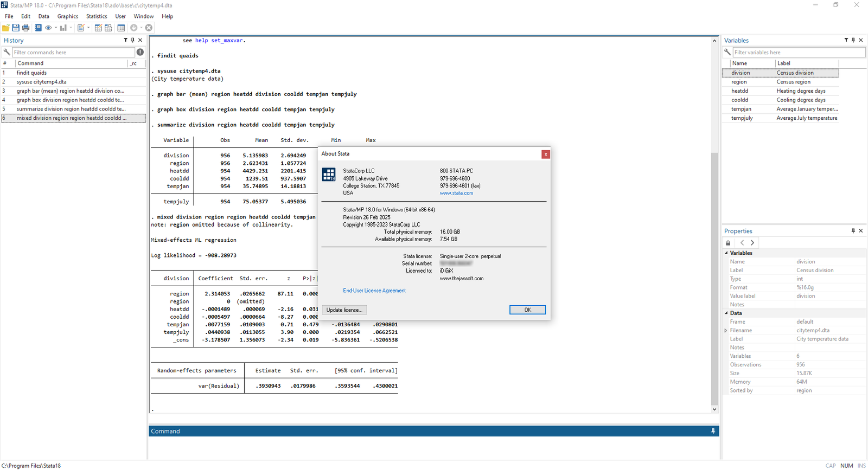The width and height of the screenshot is (868, 470).
Task: Select the heatdd variable in Variables list
Action: point(780,91)
